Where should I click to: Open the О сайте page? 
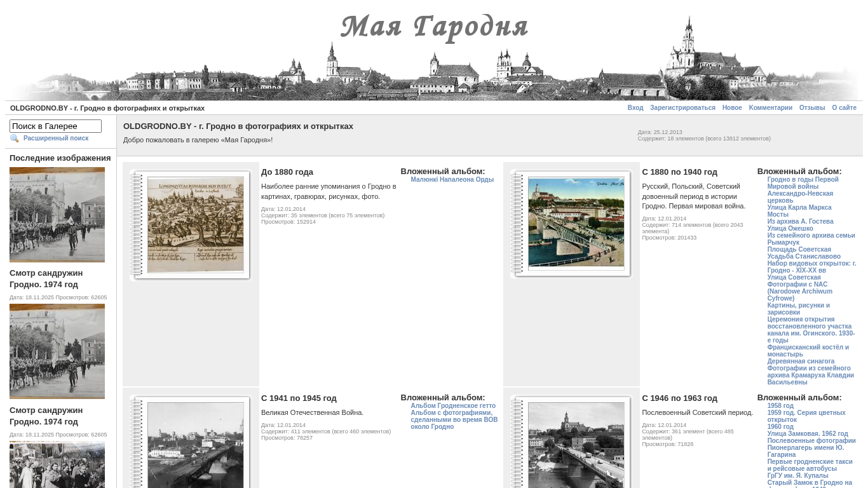[x=844, y=108]
